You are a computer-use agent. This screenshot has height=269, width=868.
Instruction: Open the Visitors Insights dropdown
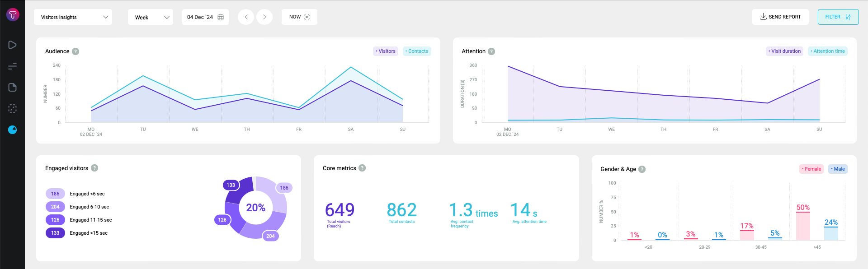point(73,17)
